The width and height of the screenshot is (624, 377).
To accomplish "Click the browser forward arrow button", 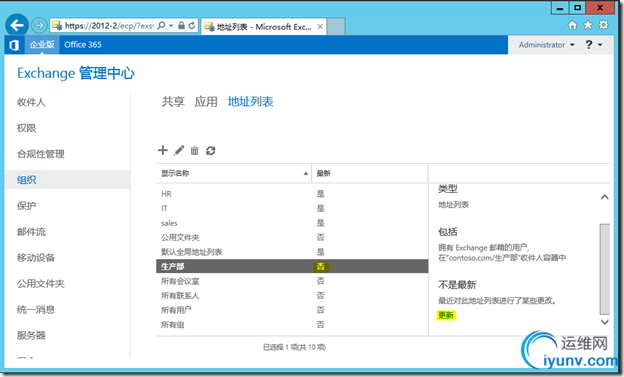I will (x=39, y=26).
